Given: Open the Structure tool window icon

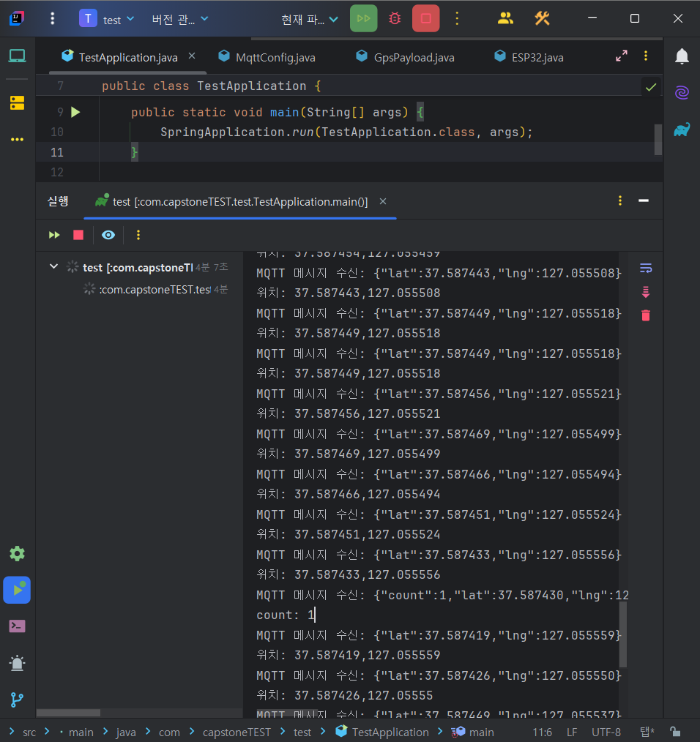Looking at the screenshot, I should 17,102.
